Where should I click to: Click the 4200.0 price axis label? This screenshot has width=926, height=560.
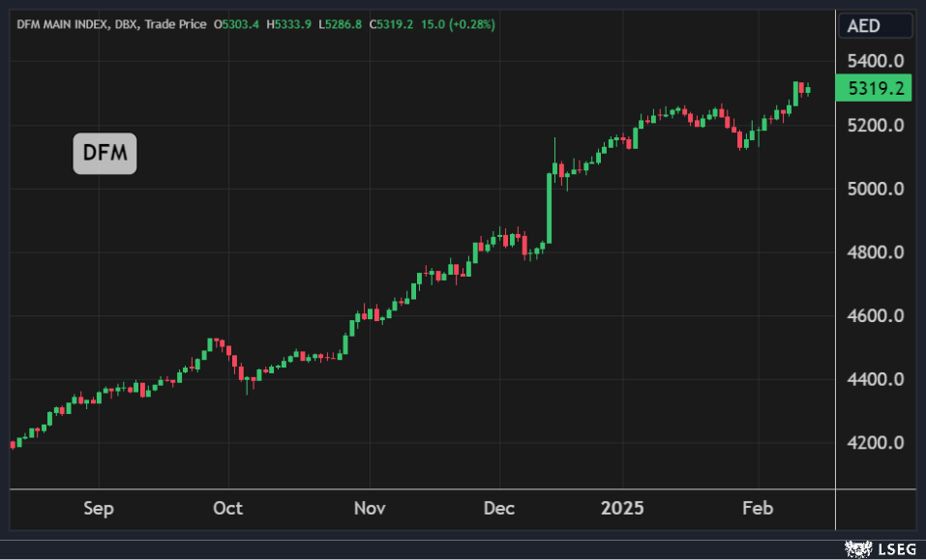(875, 443)
